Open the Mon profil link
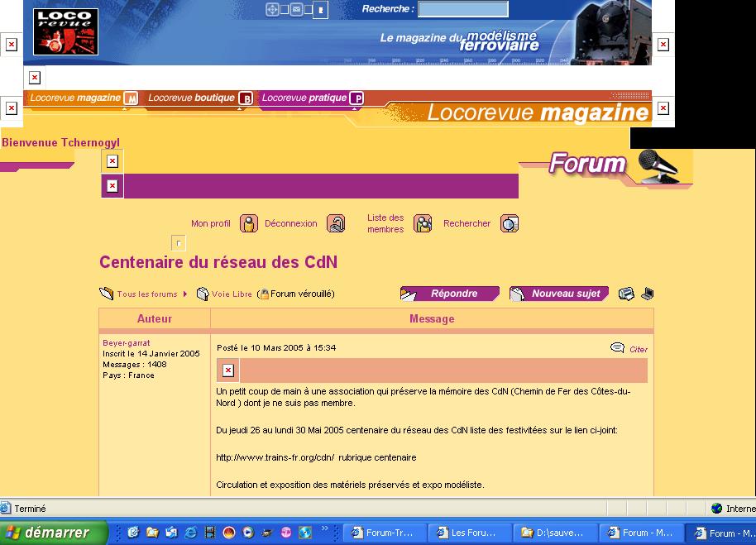Screen dimensions: 756x545 click(211, 223)
